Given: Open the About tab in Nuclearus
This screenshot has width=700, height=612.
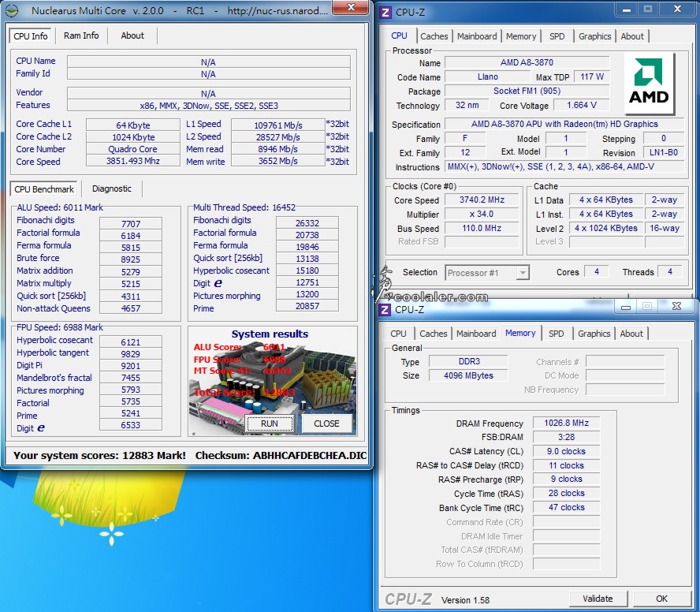Looking at the screenshot, I should pos(132,35).
